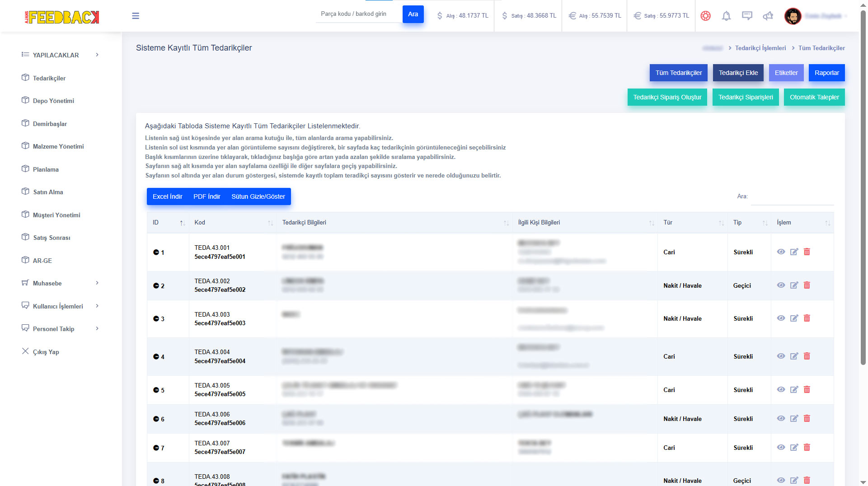This screenshot has width=868, height=486.
Task: Click the page vertical scrollbar
Action: 863,187
